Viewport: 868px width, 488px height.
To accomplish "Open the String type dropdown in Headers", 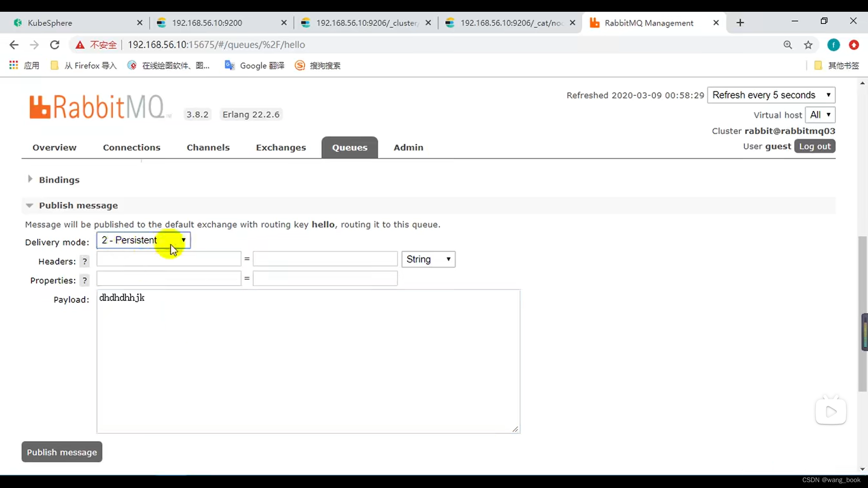I will click(427, 259).
